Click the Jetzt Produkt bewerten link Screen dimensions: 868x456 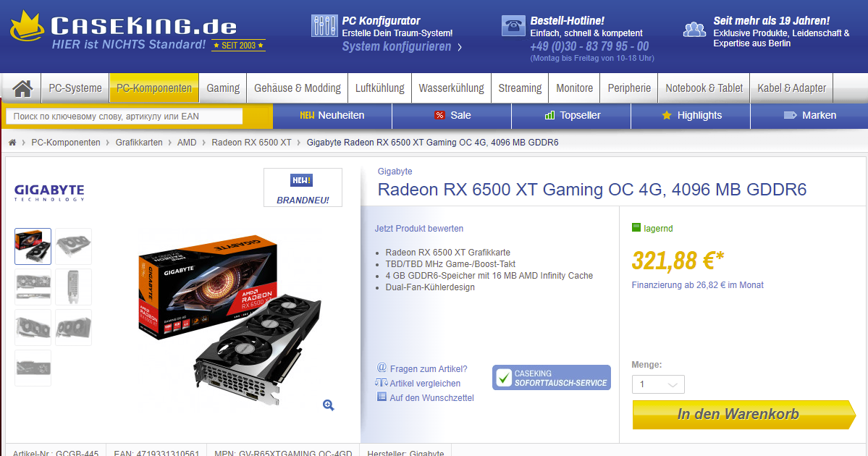coord(419,229)
